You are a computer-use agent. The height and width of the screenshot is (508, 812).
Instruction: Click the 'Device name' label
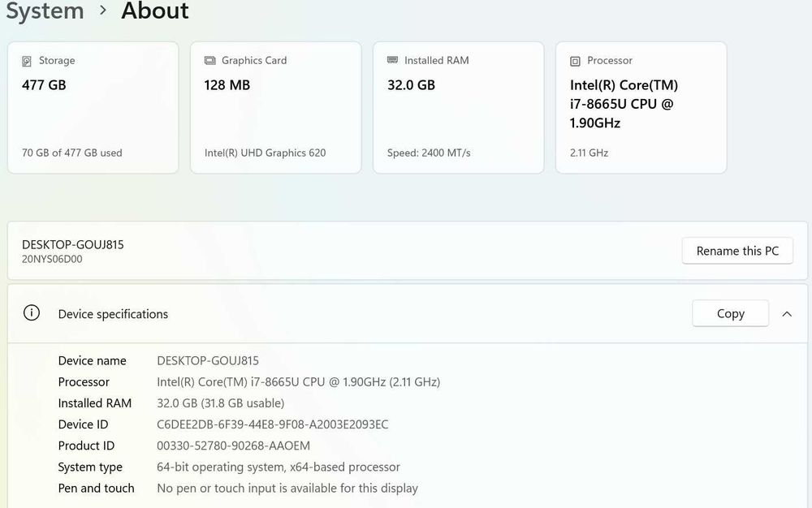pos(93,360)
